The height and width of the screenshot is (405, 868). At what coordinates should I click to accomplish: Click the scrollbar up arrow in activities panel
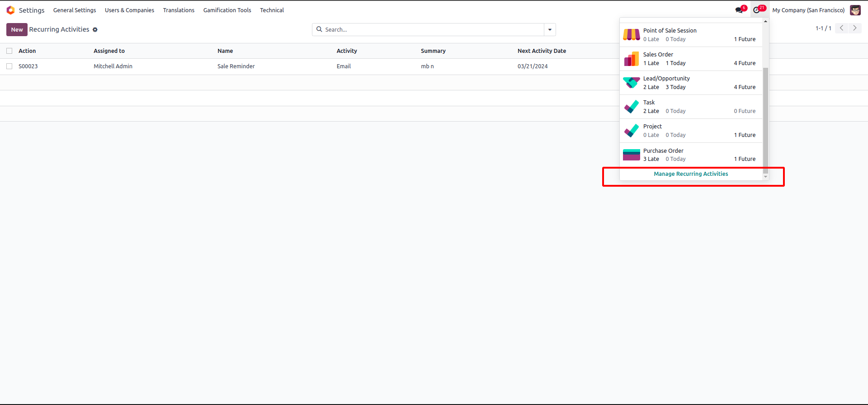pos(765,21)
